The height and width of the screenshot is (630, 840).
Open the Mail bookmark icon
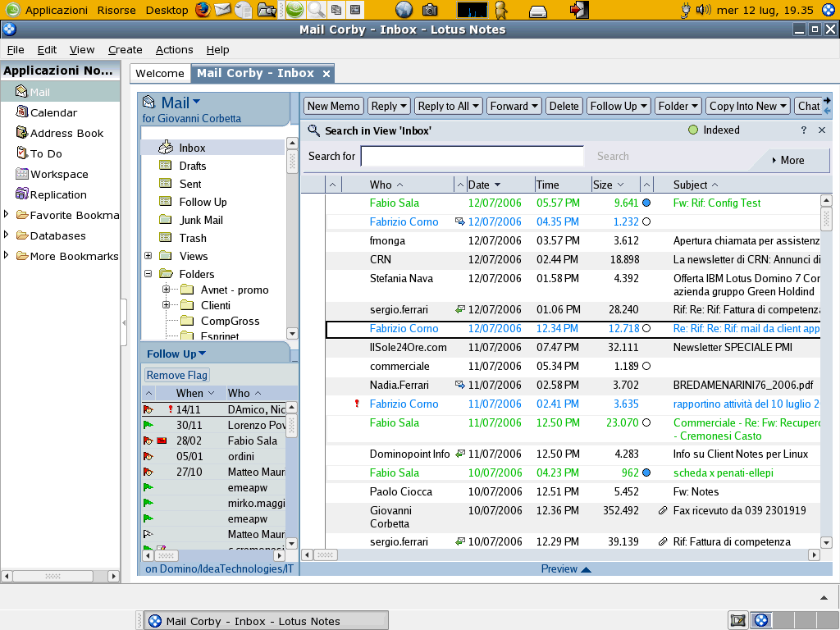21,92
